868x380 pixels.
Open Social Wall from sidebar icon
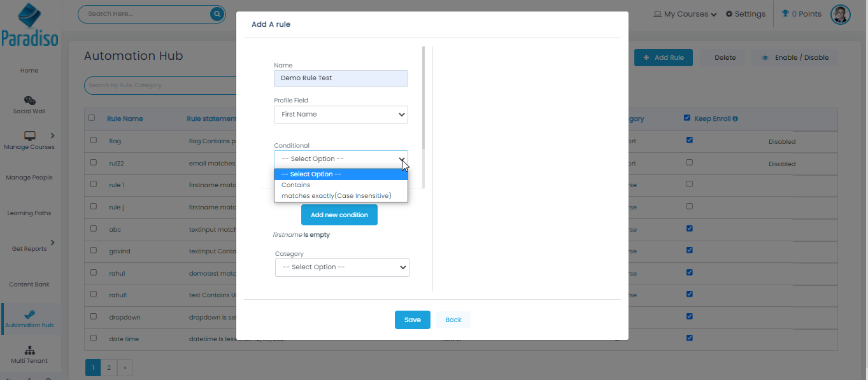coord(29,101)
